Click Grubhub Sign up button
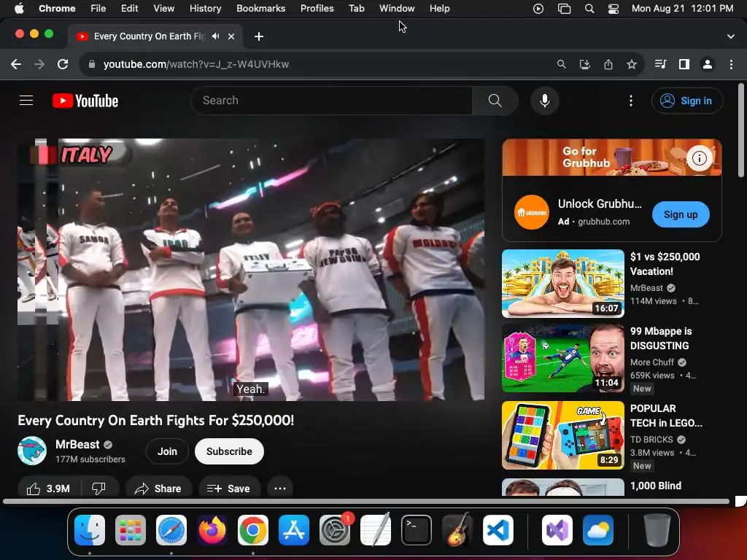747x560 pixels. (681, 214)
